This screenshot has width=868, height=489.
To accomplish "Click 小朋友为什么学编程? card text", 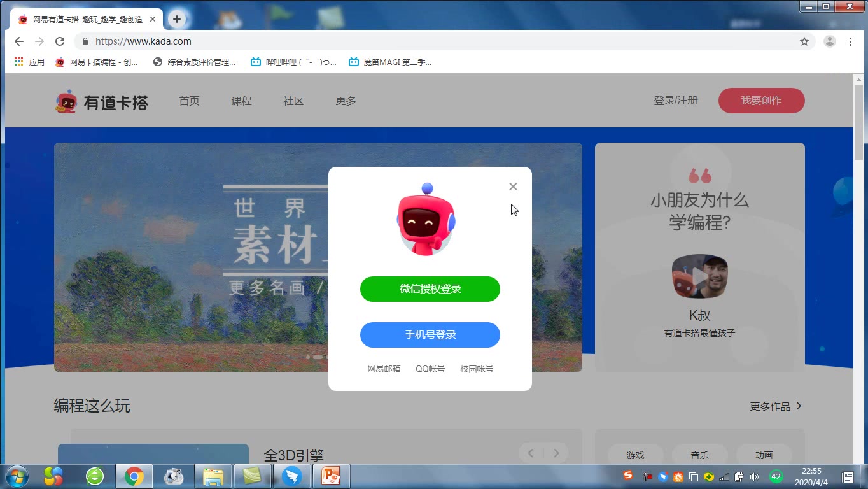I will (x=699, y=211).
